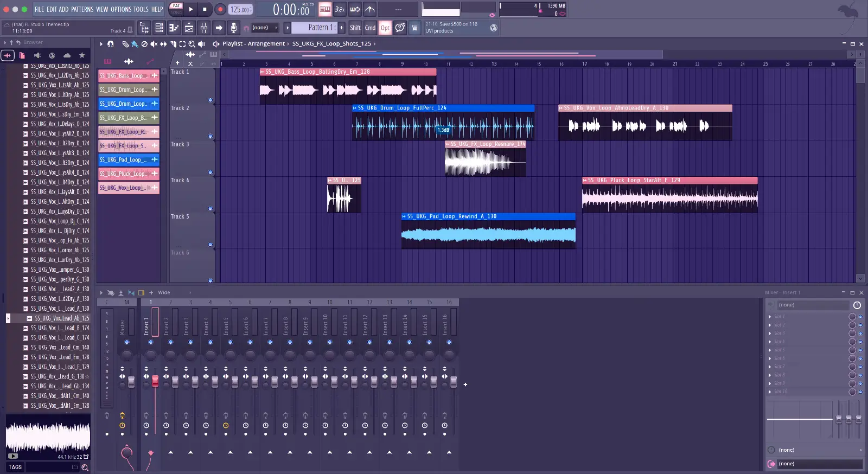
Task: Open the (none) snap selector dropdown
Action: tap(264, 28)
